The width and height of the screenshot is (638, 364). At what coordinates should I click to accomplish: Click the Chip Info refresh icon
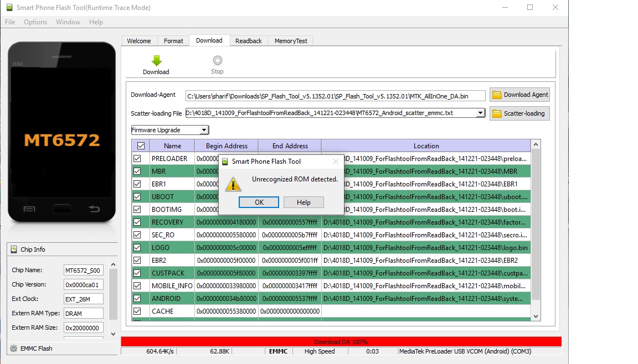click(x=13, y=249)
